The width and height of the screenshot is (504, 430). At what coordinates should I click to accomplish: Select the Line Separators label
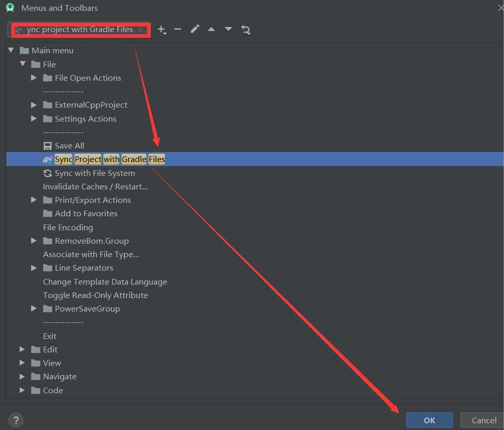[x=84, y=268]
